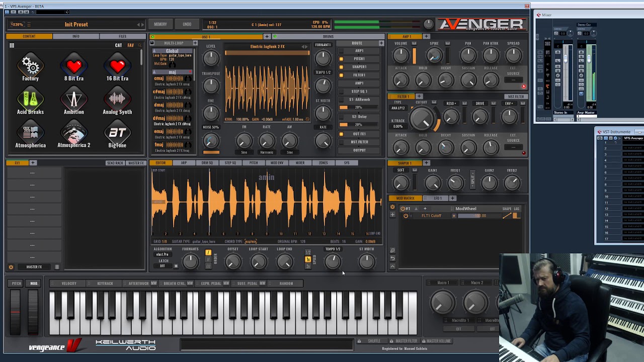644x362 pixels.
Task: Open the elast.Pro algorithm dropdown
Action: point(162,254)
